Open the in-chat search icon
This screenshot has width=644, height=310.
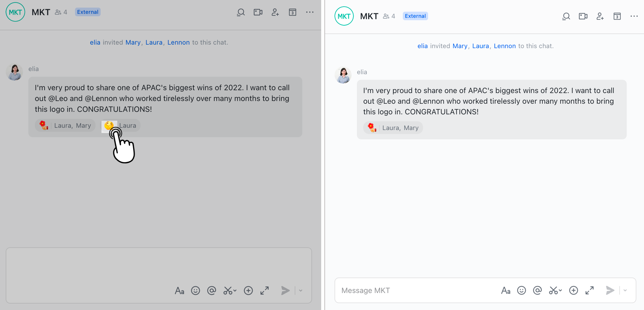[241, 12]
